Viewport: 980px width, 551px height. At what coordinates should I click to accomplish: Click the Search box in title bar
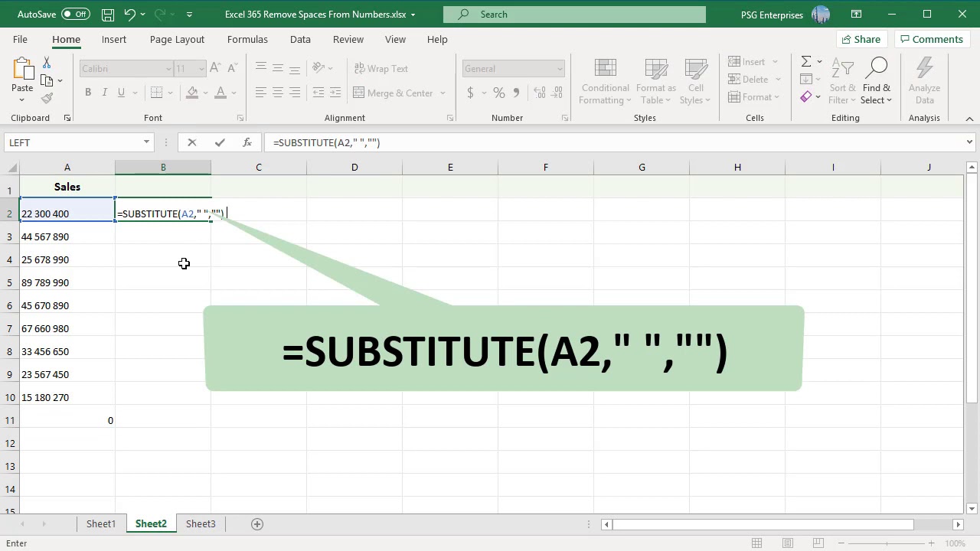574,15
